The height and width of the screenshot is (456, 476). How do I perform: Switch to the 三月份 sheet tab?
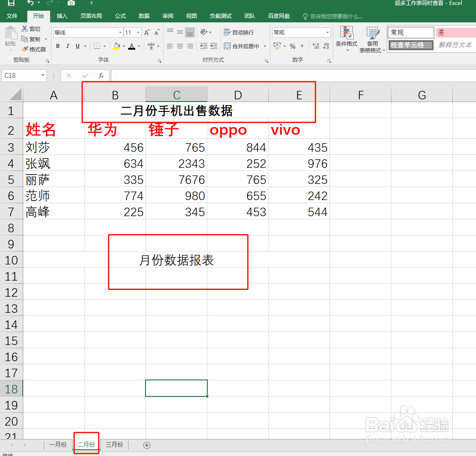click(114, 444)
